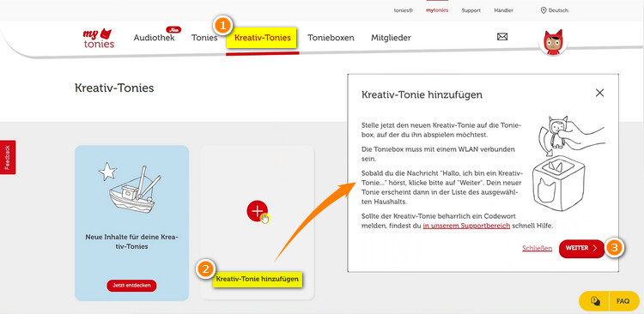
Task: Open the Händler top link
Action: pyautogui.click(x=503, y=10)
